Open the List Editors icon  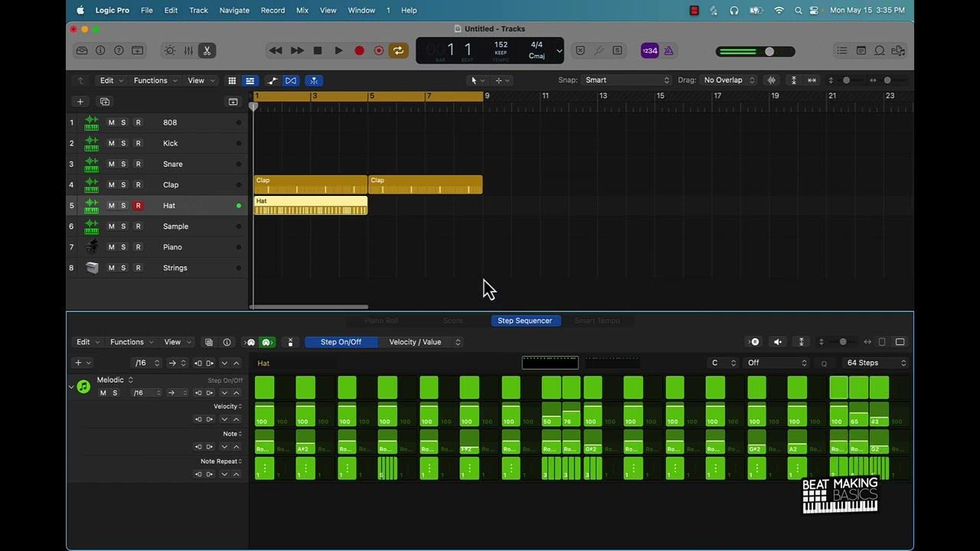click(x=842, y=51)
